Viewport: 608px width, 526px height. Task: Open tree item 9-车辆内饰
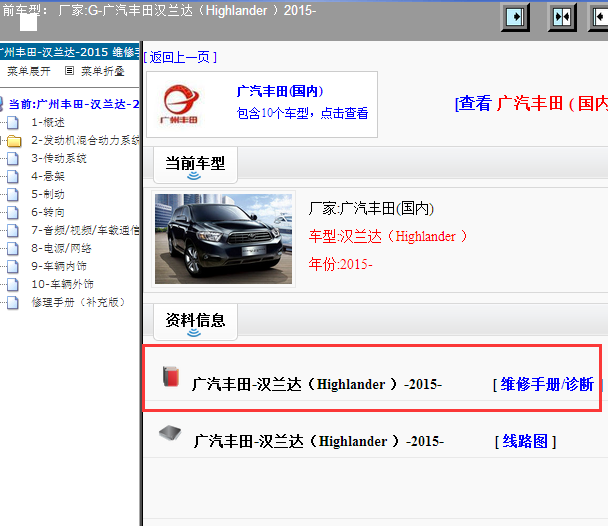(59, 266)
